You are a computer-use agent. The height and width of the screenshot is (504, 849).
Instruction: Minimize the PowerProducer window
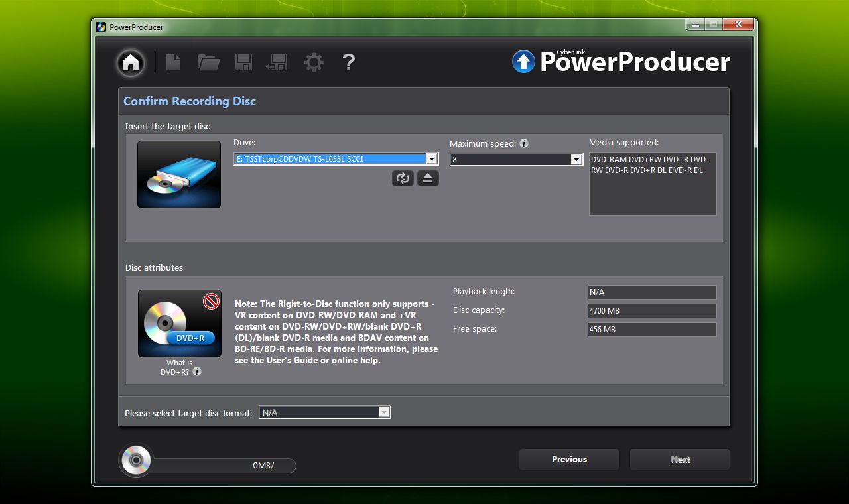[696, 25]
